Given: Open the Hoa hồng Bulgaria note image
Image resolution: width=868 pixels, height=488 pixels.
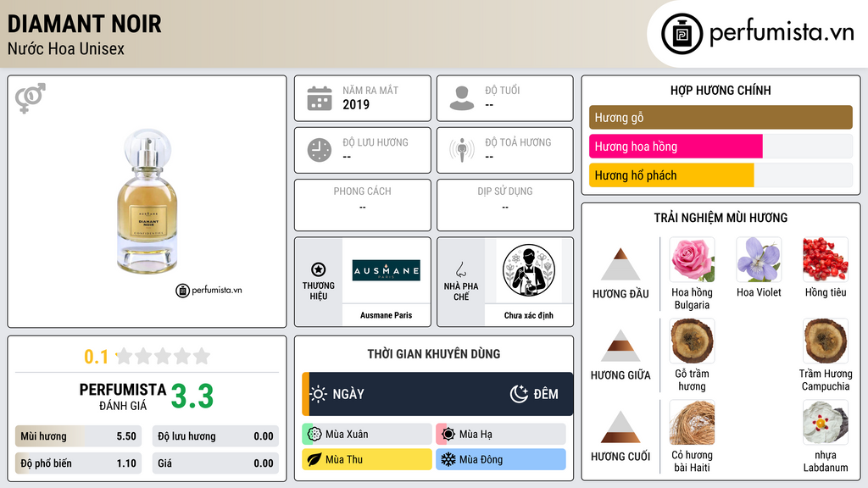Looking at the screenshot, I should point(692,260).
